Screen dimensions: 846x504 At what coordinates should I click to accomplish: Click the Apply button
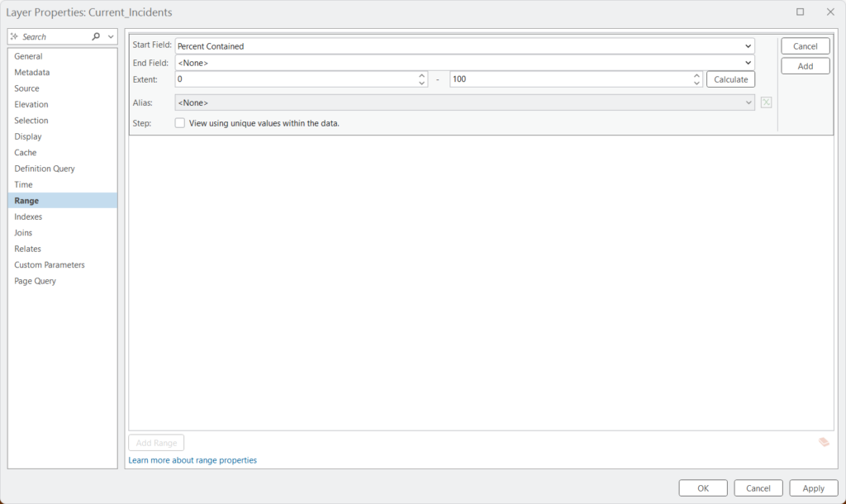pos(813,487)
